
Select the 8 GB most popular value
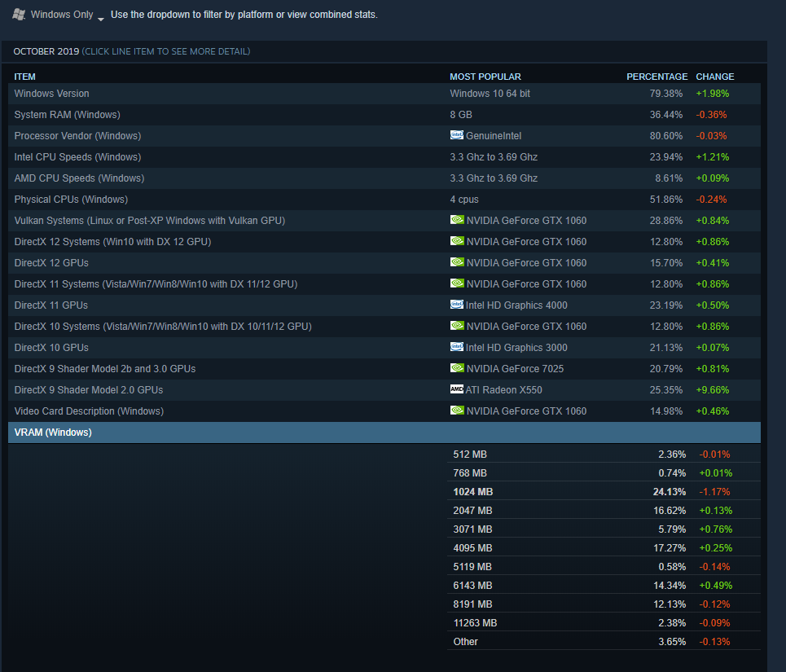pos(461,115)
